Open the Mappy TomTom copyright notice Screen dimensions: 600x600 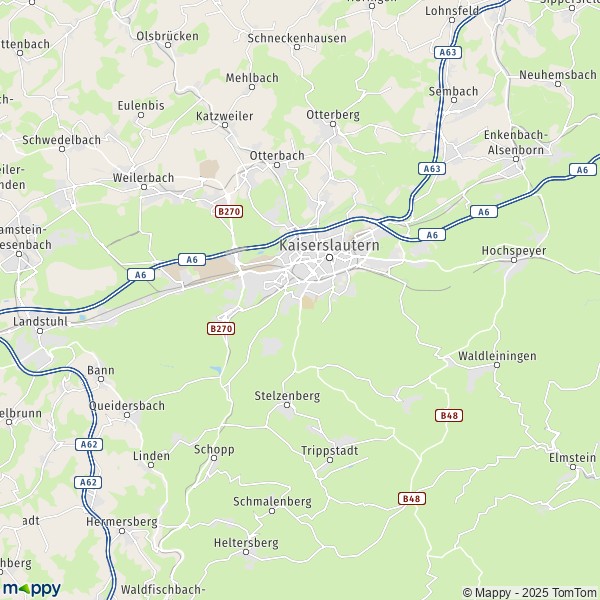(529, 592)
